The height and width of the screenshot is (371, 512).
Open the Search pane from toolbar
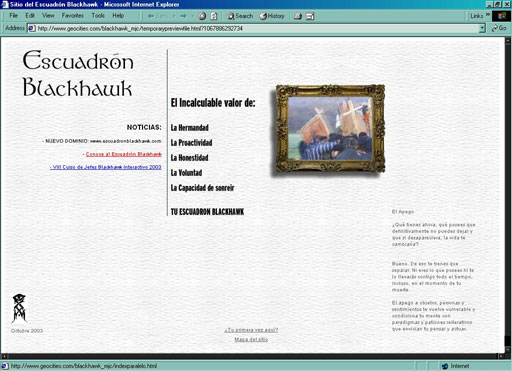point(240,16)
